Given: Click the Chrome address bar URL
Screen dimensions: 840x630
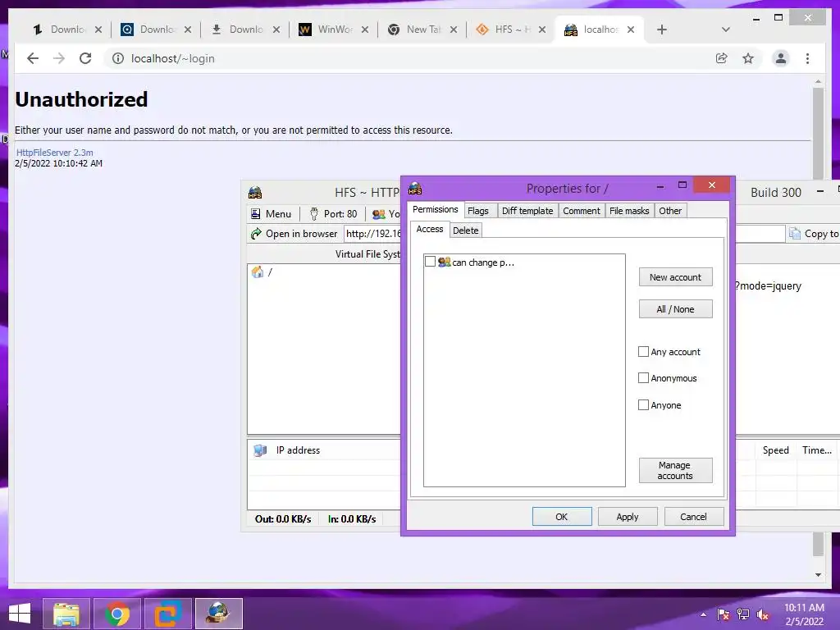Looking at the screenshot, I should pyautogui.click(x=172, y=58).
